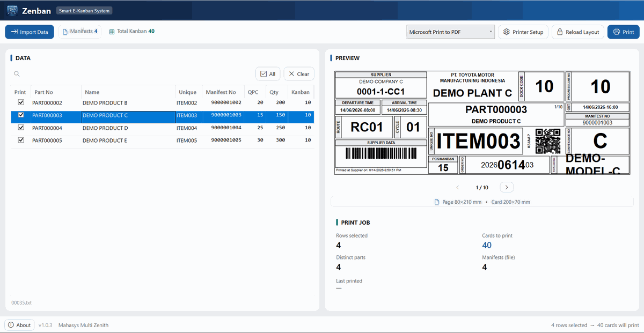
Task: Click the Manifest No column header
Action: [x=223, y=92]
